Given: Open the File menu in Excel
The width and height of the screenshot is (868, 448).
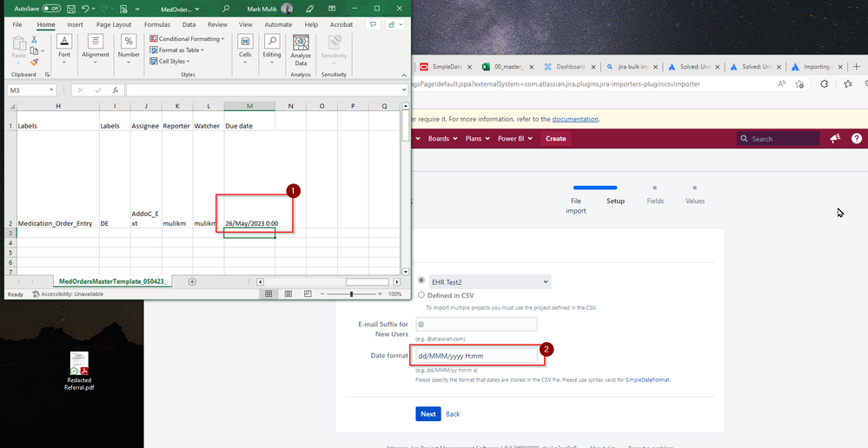Looking at the screenshot, I should tap(17, 25).
